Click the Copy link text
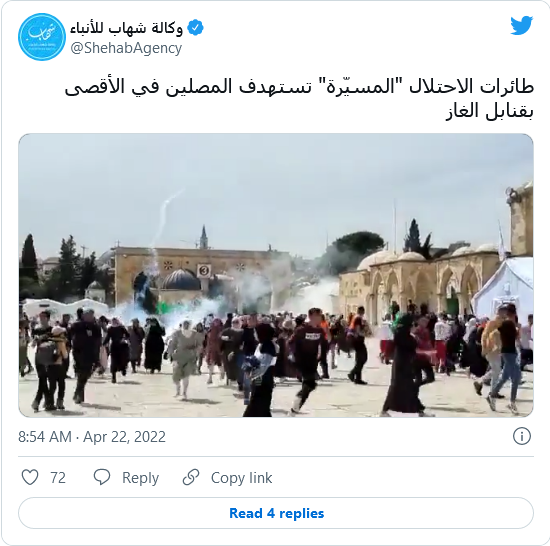 click(x=241, y=478)
